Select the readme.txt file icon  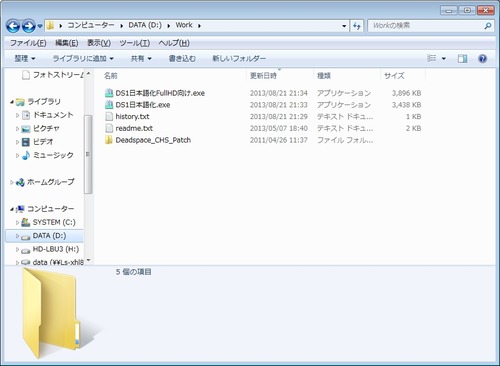point(109,128)
